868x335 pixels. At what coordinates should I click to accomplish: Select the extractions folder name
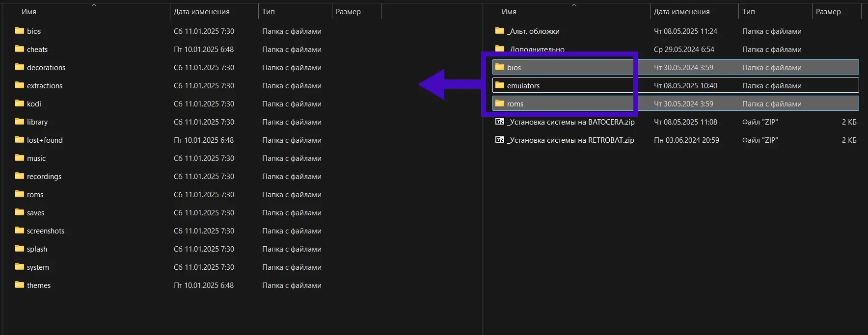45,86
